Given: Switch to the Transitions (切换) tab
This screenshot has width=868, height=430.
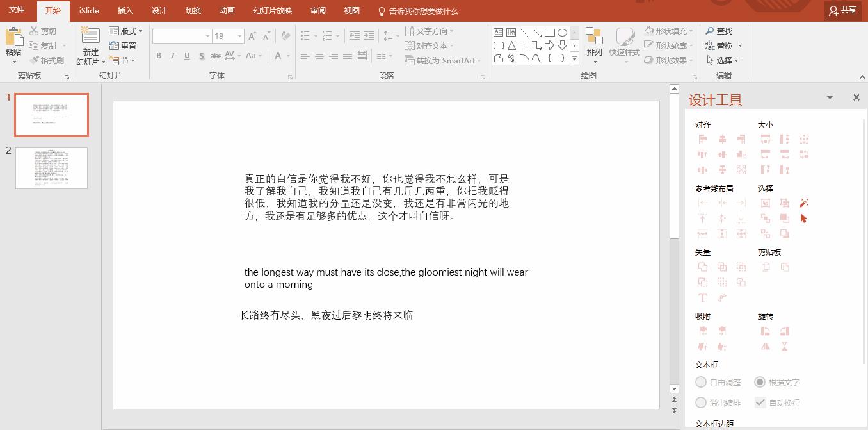Looking at the screenshot, I should (193, 10).
